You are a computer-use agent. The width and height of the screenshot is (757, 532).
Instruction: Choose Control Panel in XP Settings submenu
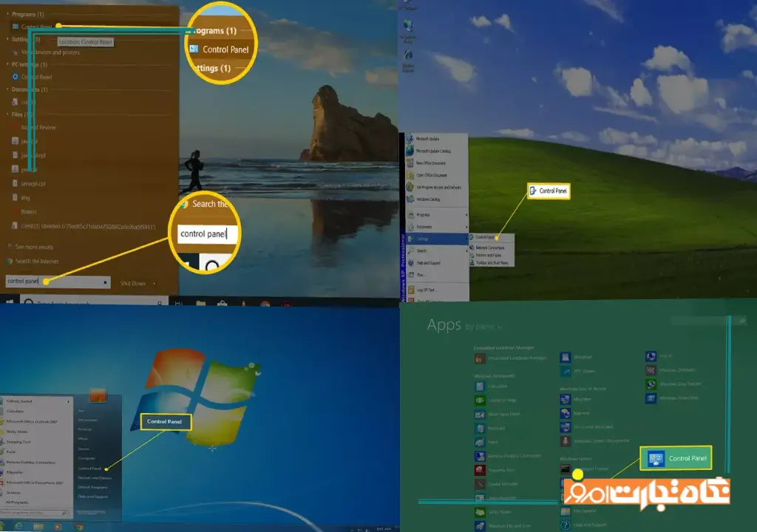coord(484,237)
